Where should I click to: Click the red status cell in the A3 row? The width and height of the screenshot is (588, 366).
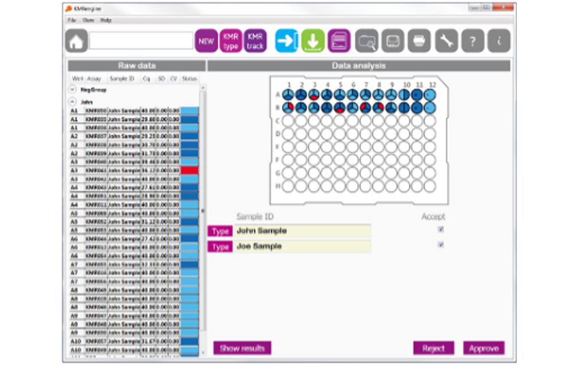[x=189, y=171]
